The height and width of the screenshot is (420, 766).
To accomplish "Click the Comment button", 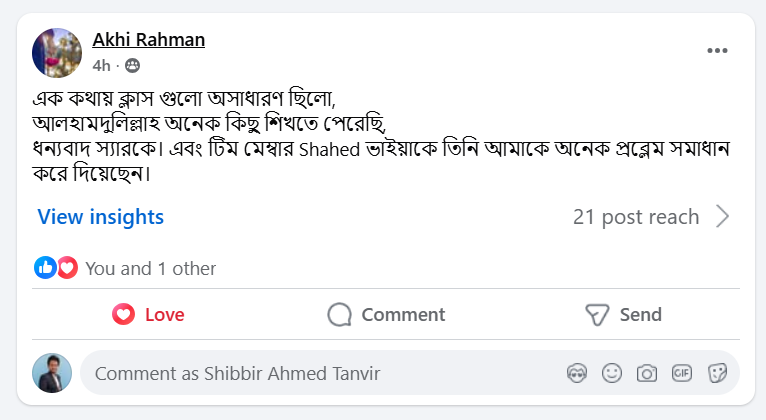I will [x=386, y=314].
